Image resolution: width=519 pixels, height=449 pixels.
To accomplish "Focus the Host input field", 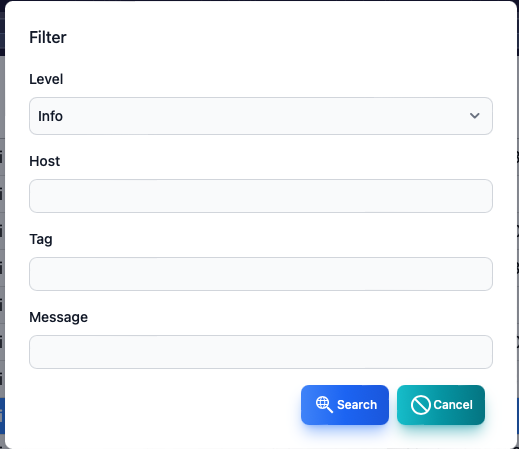I will (261, 196).
